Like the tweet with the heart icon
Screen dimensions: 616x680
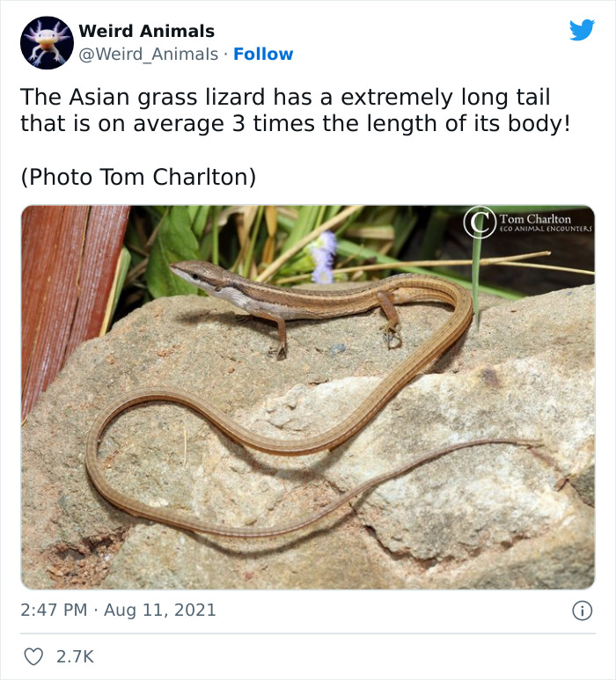[x=34, y=656]
